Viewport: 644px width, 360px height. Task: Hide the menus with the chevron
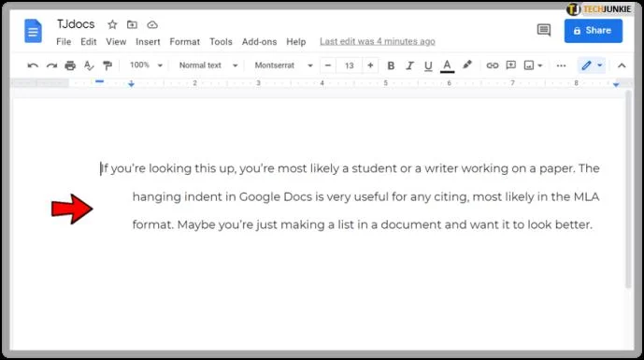point(622,65)
